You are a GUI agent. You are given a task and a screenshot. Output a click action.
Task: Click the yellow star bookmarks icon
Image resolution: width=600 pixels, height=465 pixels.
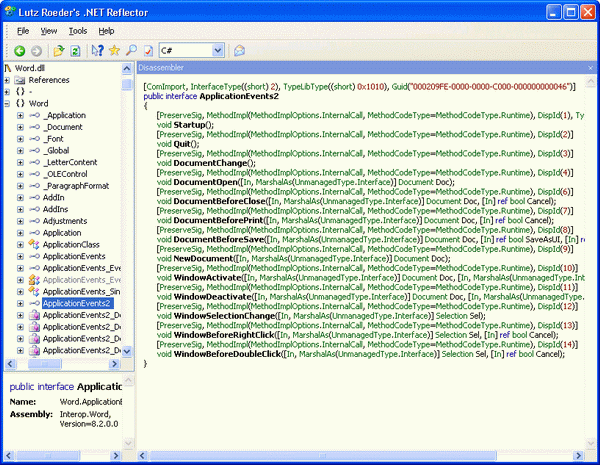[x=114, y=51]
